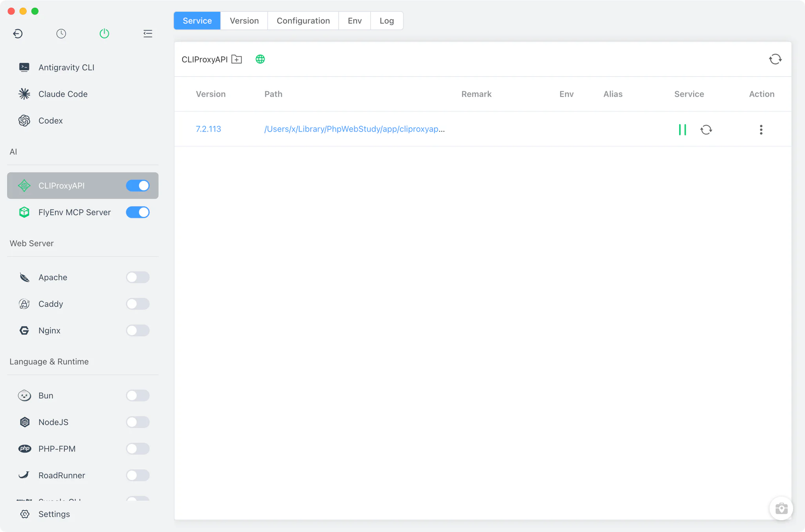Image resolution: width=805 pixels, height=532 pixels.
Task: View the Log tab
Action: [x=387, y=20]
